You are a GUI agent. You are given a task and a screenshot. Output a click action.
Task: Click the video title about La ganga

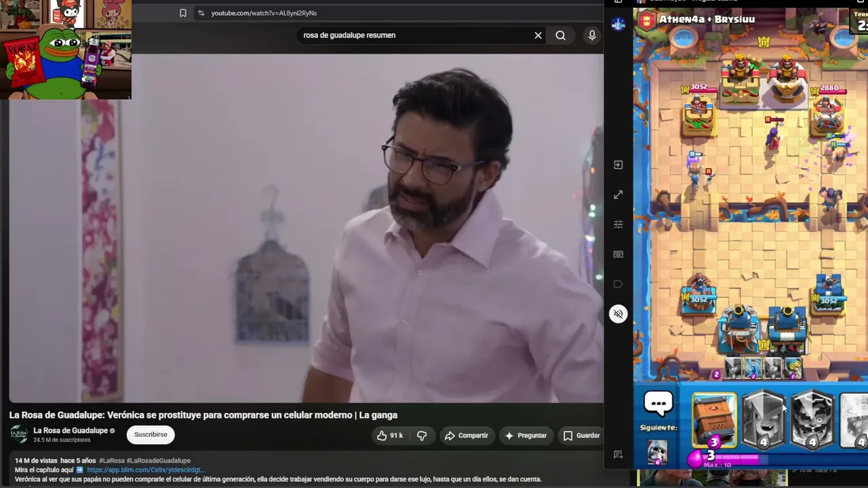click(203, 415)
